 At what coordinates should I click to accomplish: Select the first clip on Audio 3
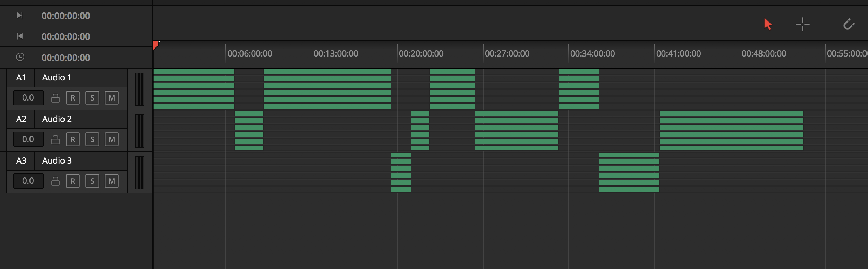click(401, 172)
